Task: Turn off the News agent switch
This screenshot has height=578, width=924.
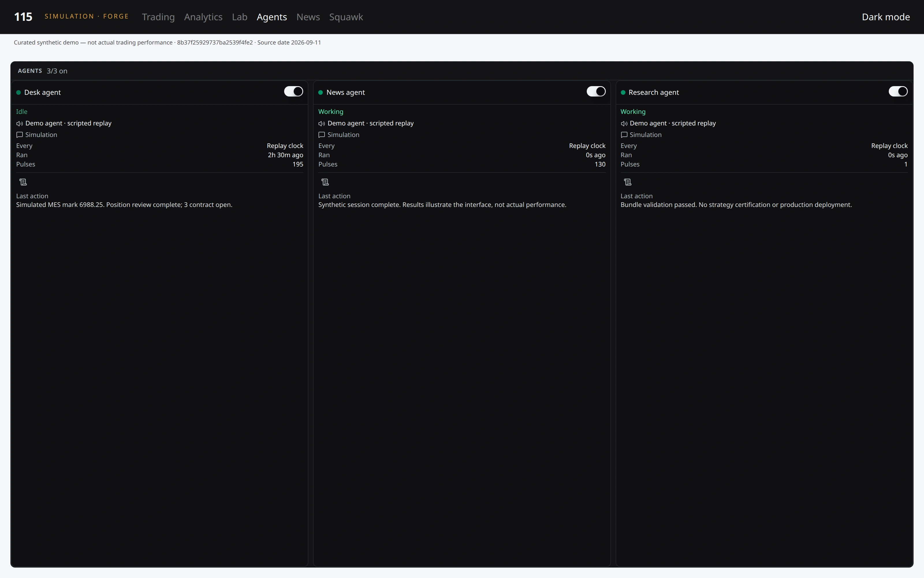Action: [596, 92]
